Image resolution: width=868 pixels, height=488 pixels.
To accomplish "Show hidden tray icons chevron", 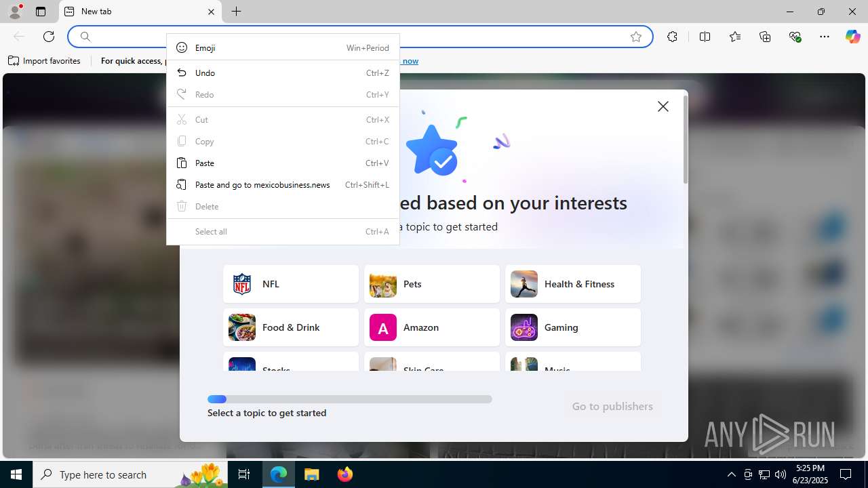I will pyautogui.click(x=731, y=474).
